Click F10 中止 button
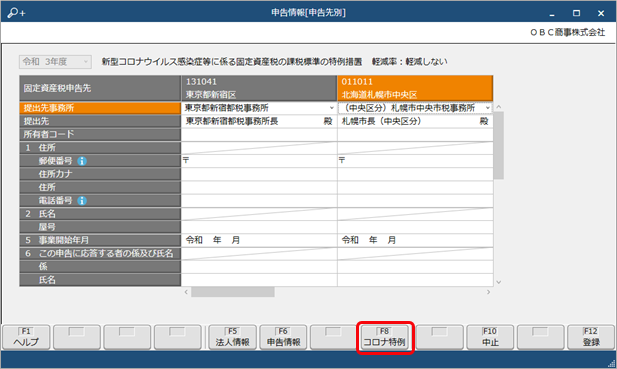 click(x=490, y=337)
